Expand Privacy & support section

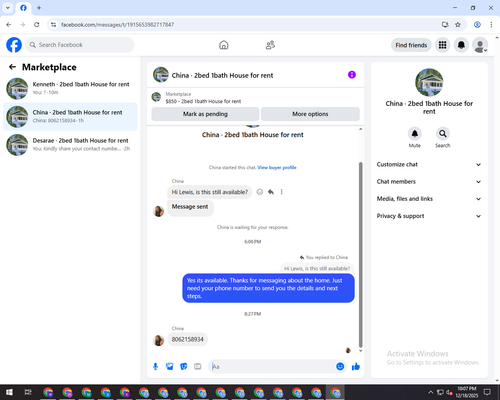coord(429,216)
